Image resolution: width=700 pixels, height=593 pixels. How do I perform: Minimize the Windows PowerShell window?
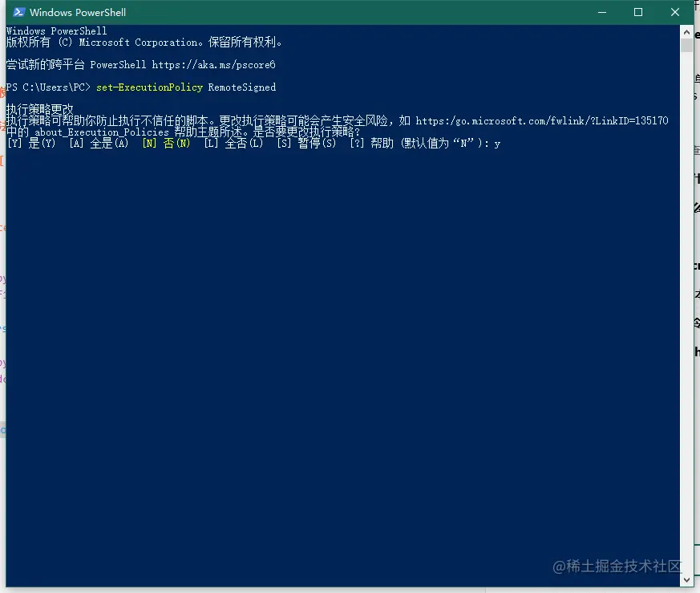(602, 12)
